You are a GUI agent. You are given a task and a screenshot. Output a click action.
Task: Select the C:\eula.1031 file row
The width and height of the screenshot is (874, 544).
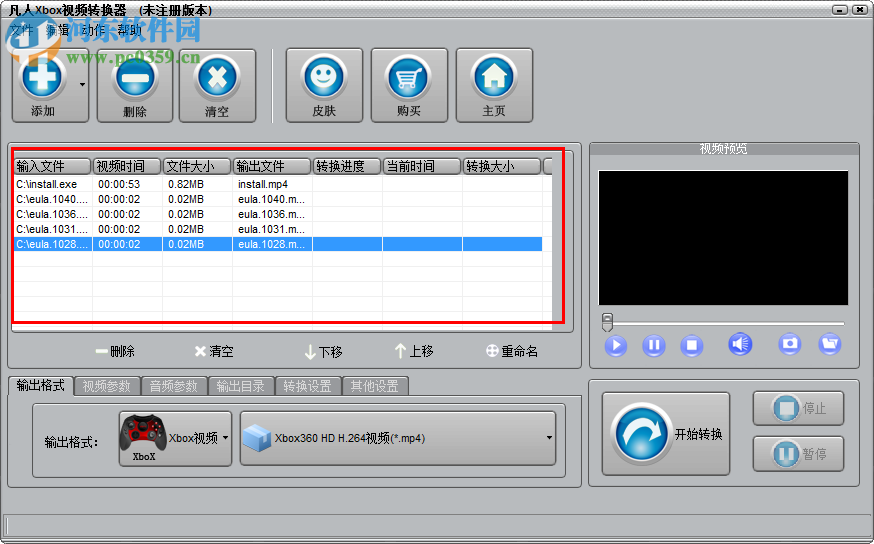click(x=278, y=229)
